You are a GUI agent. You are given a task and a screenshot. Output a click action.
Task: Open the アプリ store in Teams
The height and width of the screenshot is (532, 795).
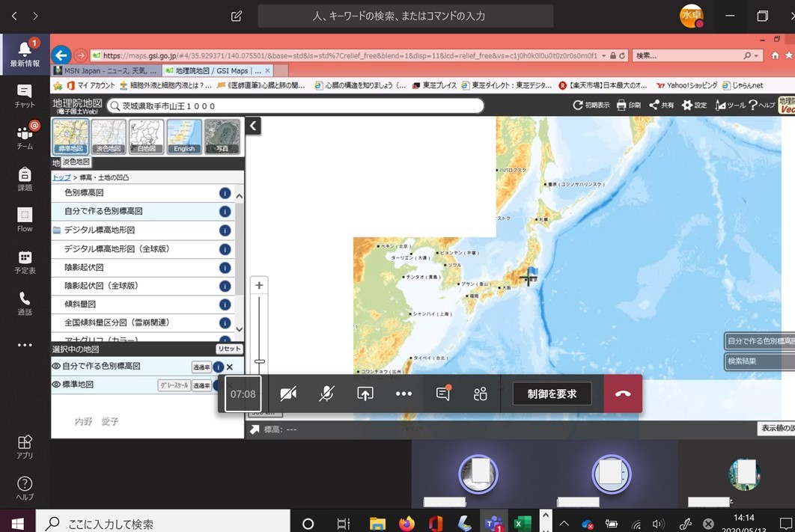pyautogui.click(x=25, y=447)
